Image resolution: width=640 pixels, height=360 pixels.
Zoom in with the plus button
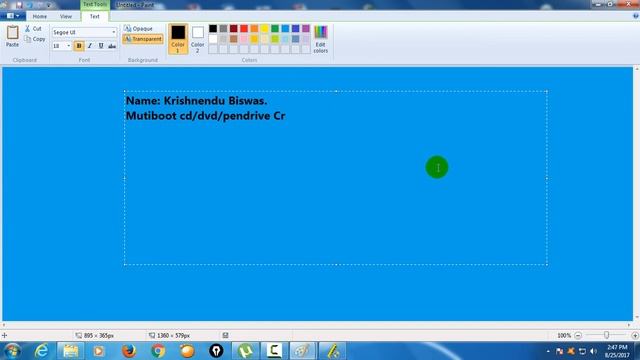[x=635, y=336]
